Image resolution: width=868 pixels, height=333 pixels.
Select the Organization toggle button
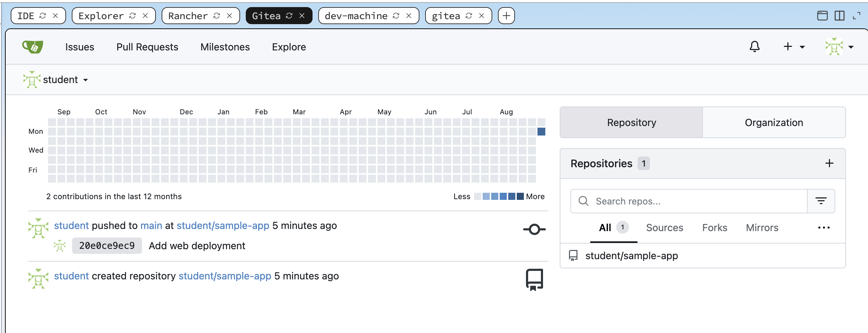coord(774,122)
